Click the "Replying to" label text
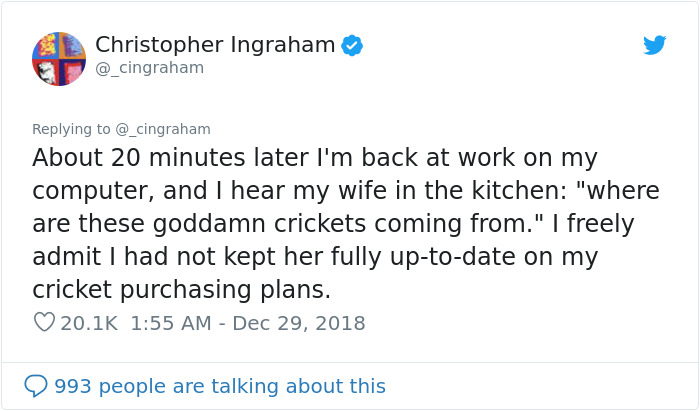This screenshot has height=411, width=700. click(72, 129)
